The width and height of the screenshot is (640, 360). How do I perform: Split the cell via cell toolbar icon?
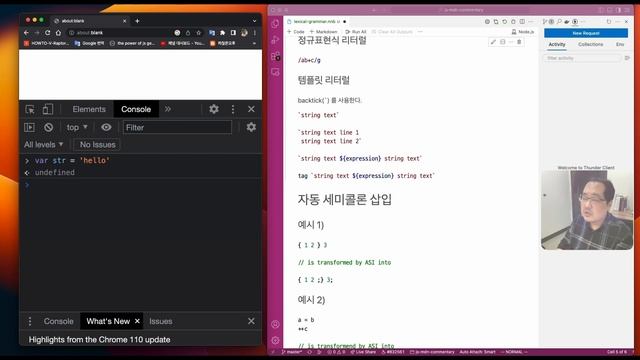tap(502, 42)
